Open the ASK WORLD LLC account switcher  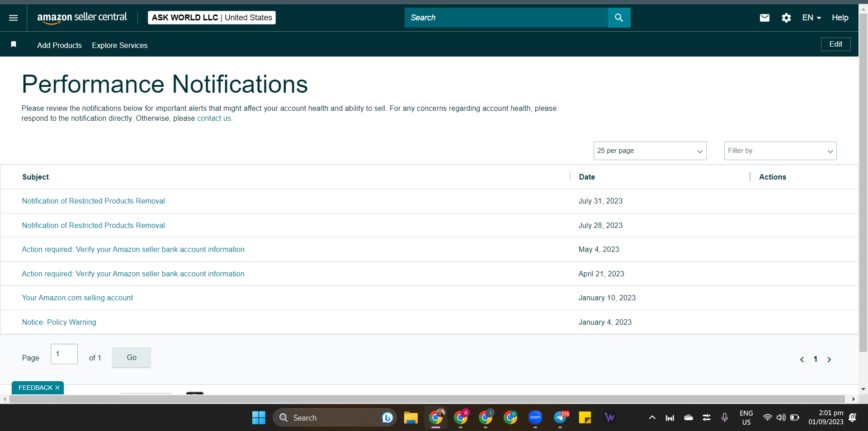pos(212,18)
